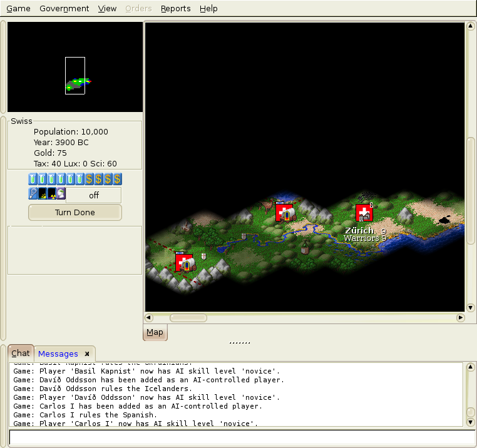Click the map vertical scrollbar thumb

click(x=470, y=191)
